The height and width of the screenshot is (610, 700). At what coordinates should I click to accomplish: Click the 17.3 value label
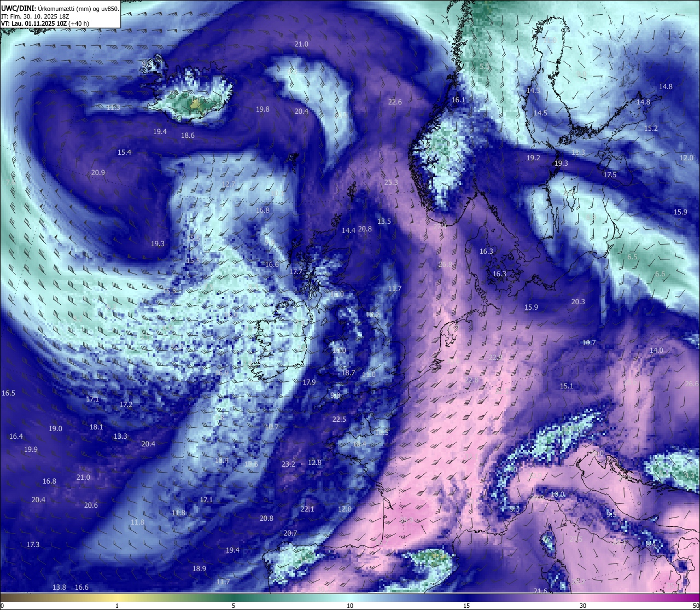coord(33,544)
